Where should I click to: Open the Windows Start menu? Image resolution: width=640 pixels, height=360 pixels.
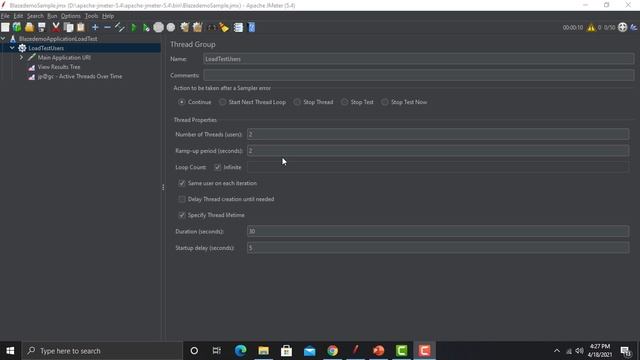point(10,351)
